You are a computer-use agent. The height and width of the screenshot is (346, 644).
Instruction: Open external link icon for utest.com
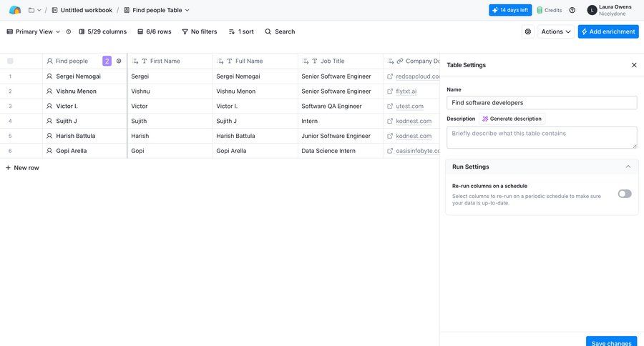coord(390,107)
